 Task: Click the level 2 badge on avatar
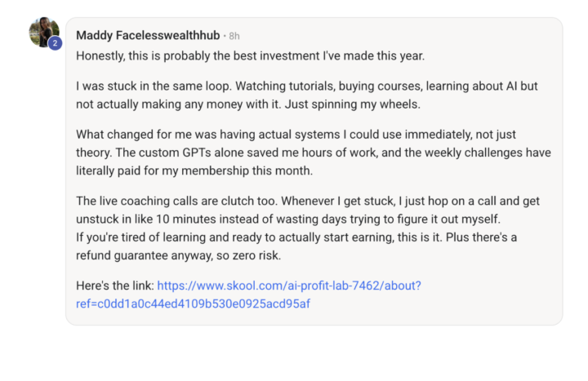click(x=55, y=43)
